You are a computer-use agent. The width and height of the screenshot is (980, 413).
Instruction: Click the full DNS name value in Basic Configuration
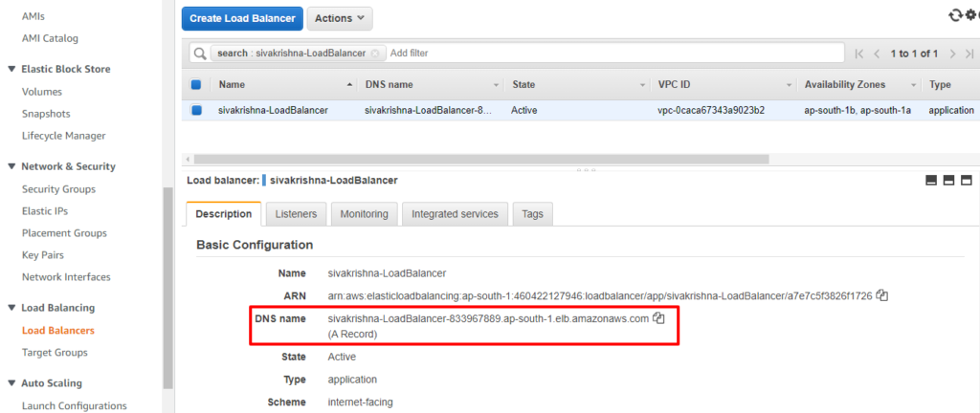tap(488, 318)
